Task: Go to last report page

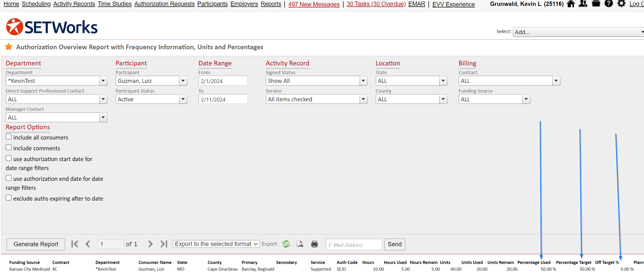Action: [x=164, y=244]
